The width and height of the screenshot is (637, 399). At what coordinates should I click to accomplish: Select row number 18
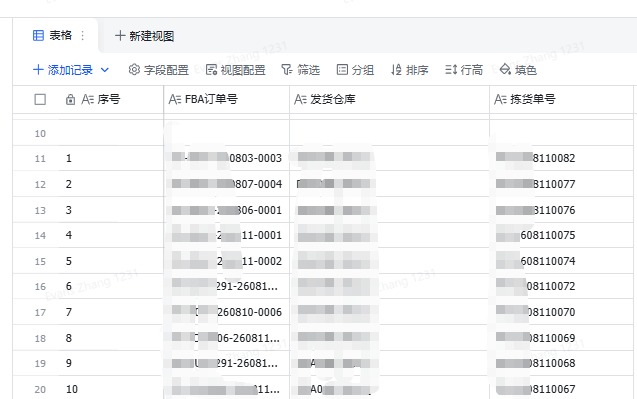tap(40, 338)
